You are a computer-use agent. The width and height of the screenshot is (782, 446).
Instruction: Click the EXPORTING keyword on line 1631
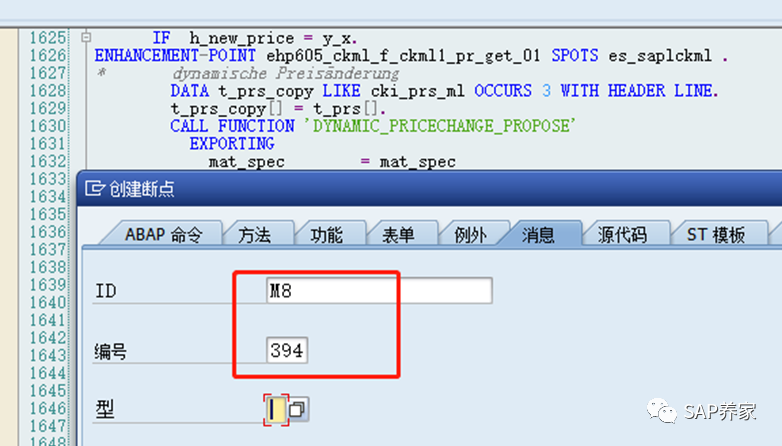pos(232,144)
